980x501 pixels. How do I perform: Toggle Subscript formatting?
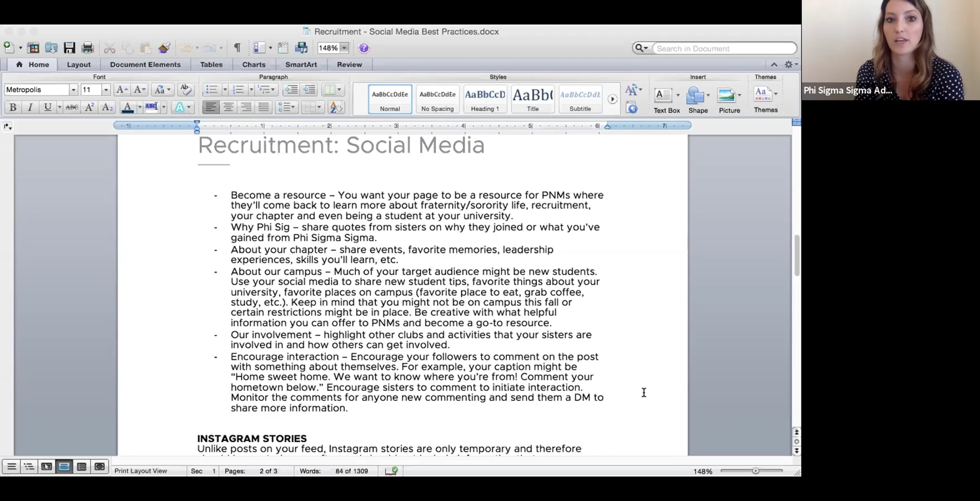tap(107, 107)
